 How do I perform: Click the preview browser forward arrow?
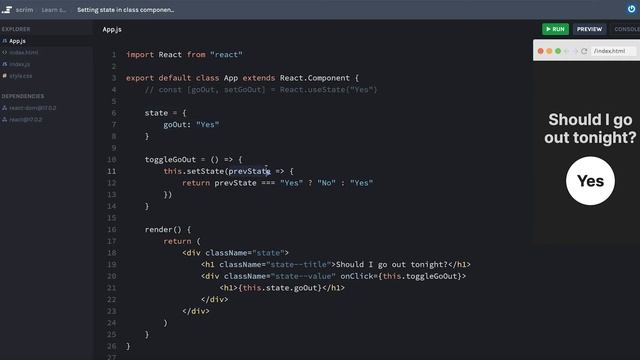pos(575,51)
